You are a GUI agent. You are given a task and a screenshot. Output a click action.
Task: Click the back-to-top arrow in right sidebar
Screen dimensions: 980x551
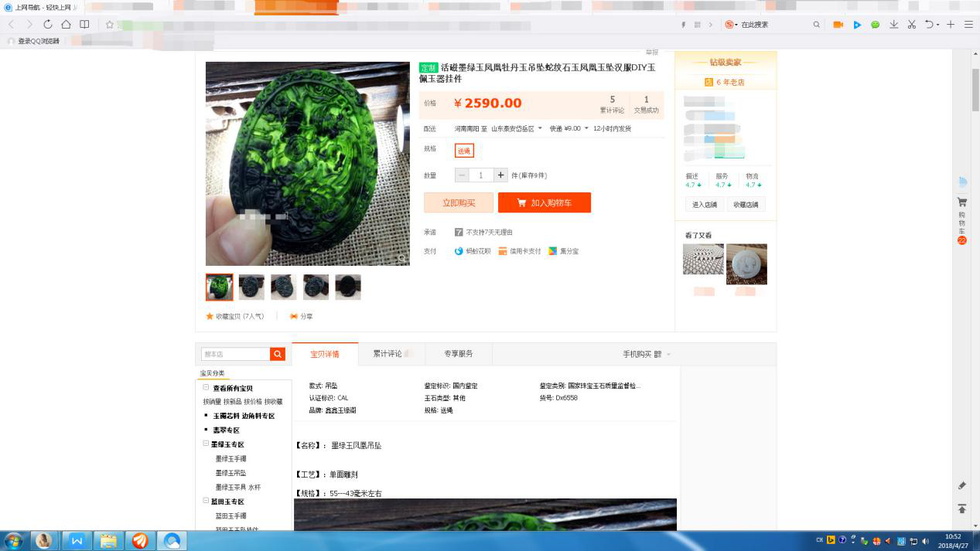pos(961,508)
